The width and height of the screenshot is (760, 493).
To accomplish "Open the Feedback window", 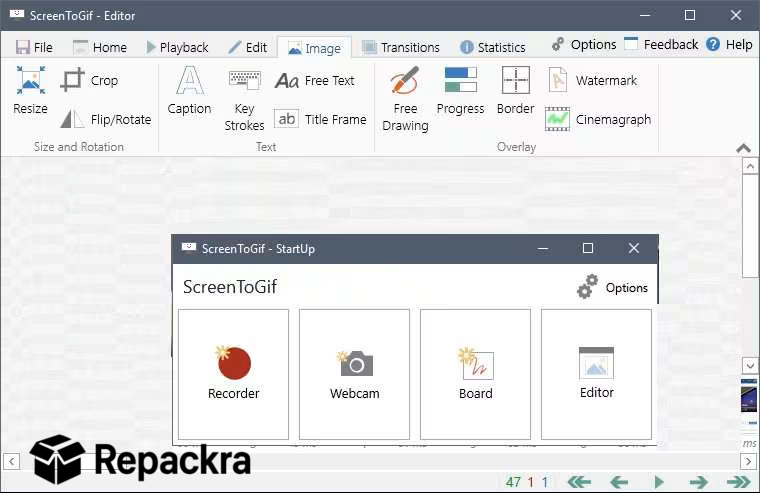I will [661, 45].
